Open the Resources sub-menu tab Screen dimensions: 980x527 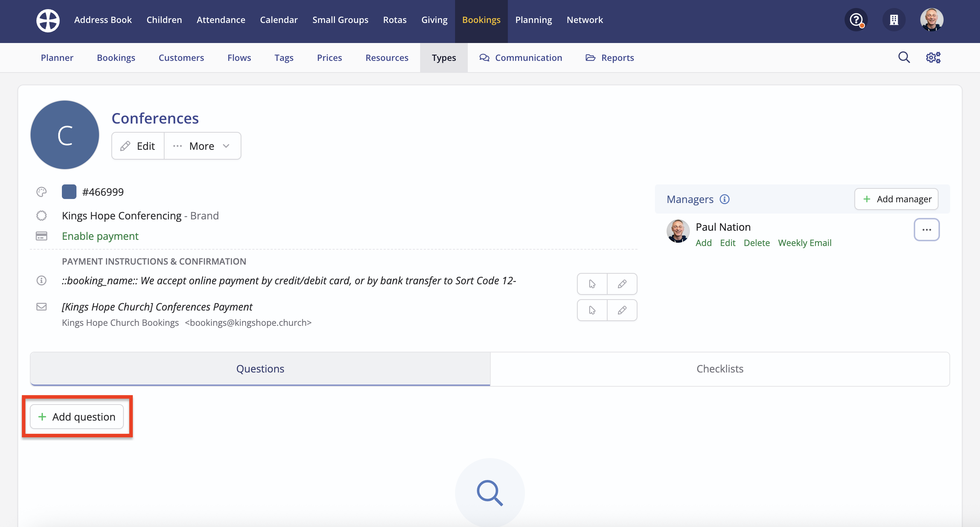[x=387, y=58]
